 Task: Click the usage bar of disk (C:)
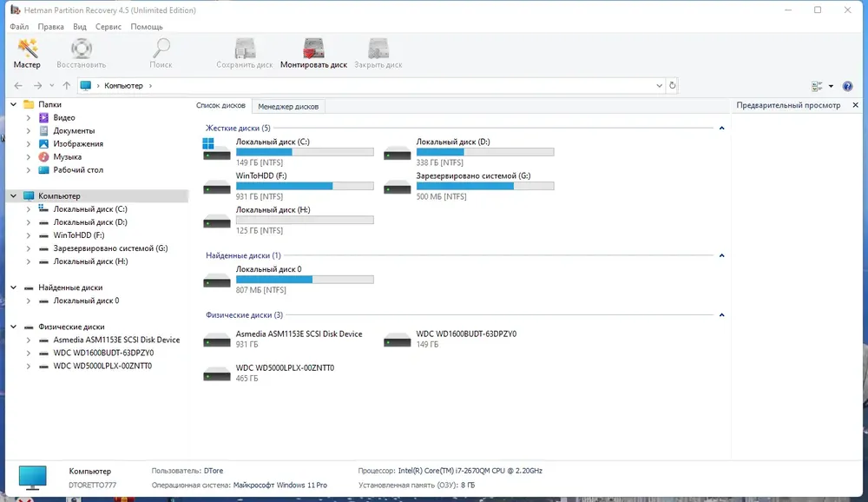tap(305, 152)
